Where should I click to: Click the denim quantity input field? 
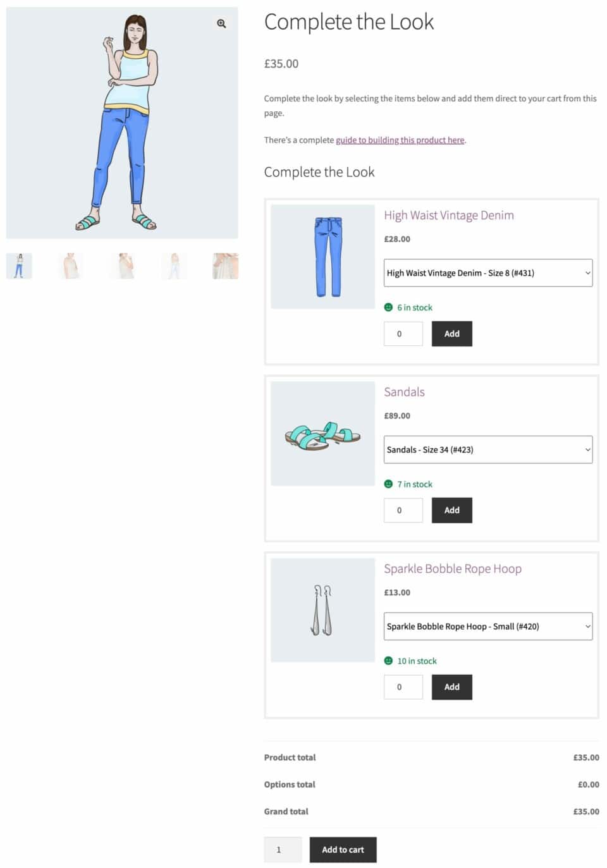403,333
